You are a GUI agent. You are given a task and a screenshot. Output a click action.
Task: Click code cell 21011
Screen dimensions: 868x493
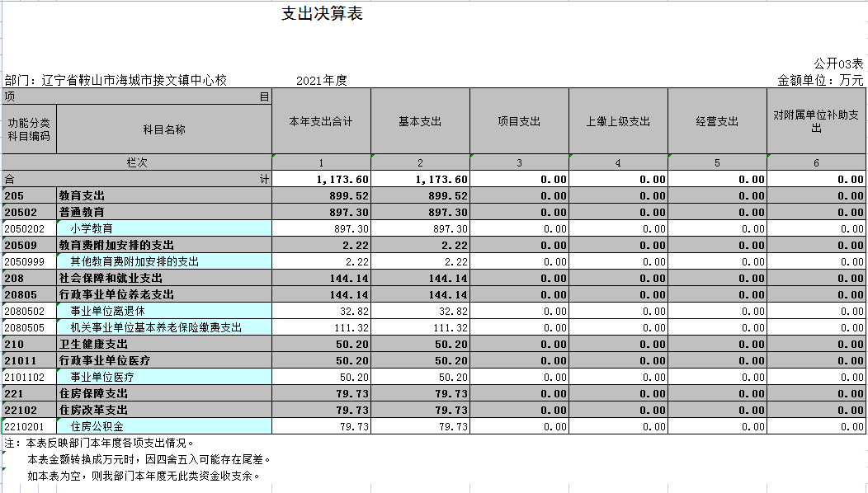(29, 361)
